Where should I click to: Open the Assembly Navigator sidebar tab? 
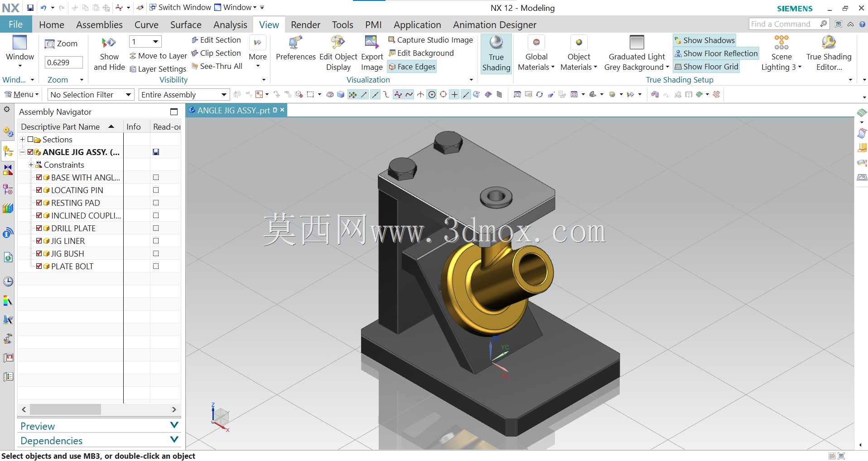pos(8,151)
